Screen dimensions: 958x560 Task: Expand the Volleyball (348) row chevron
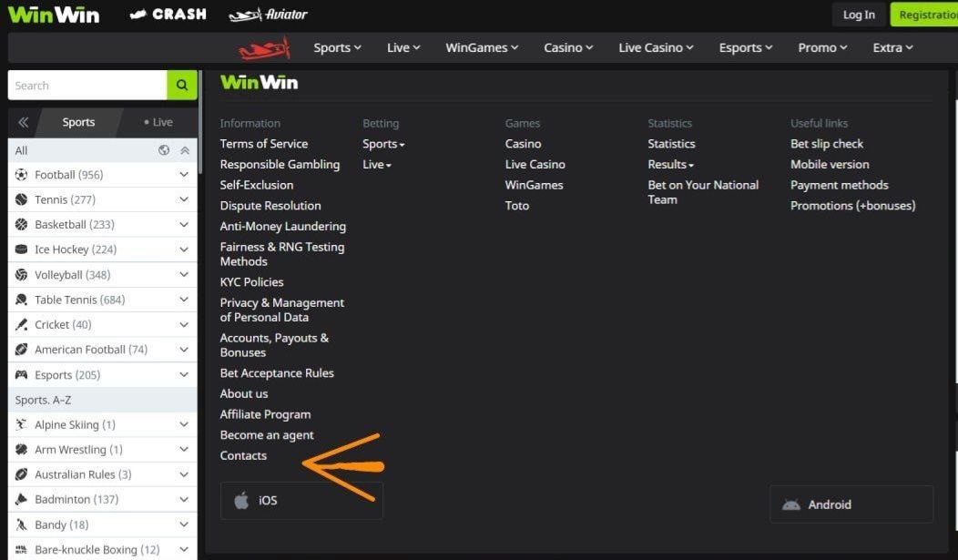183,274
